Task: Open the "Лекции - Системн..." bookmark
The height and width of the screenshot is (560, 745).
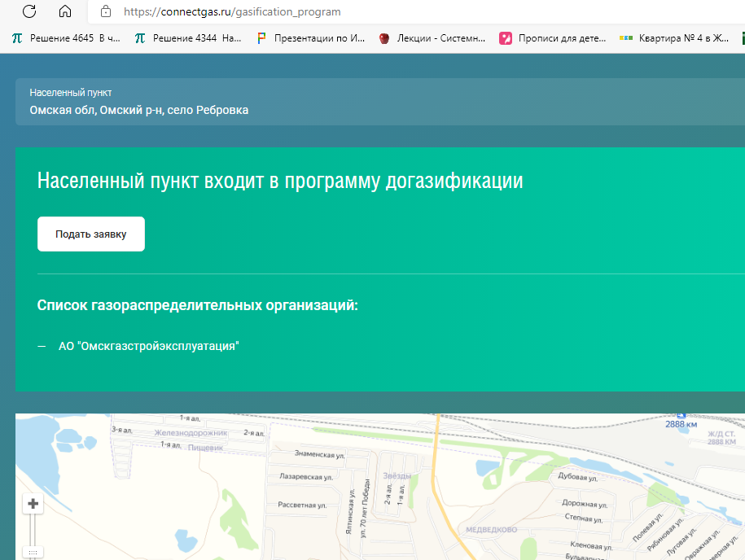Action: 433,37
